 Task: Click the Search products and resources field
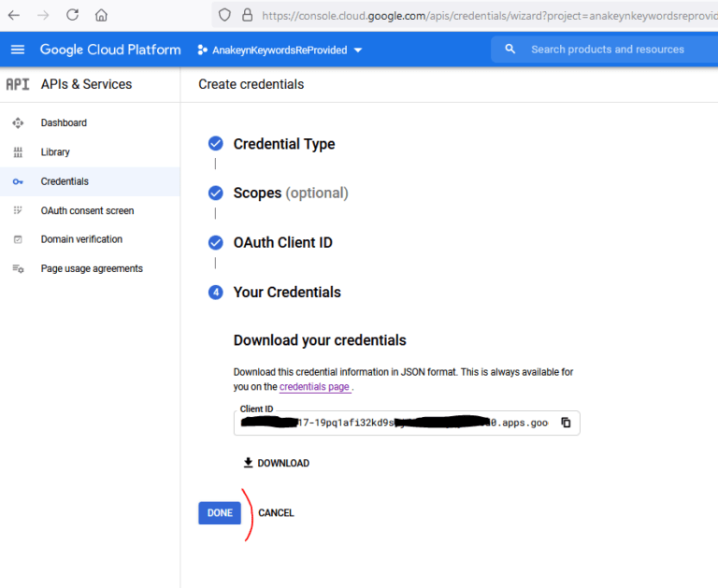(x=608, y=50)
